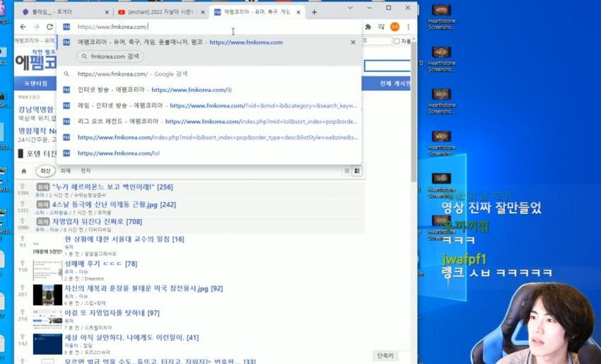The image size is (601, 364).
Task: Click thumbnail of 미국 참전용사 post
Action: click(x=47, y=295)
